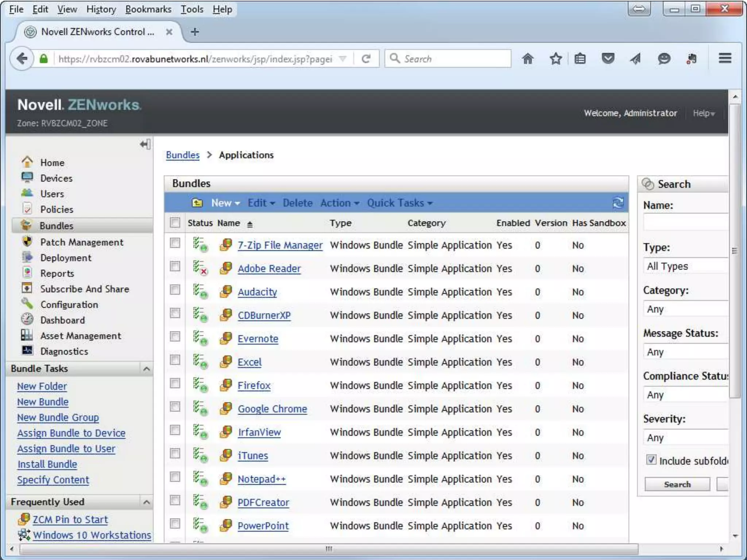
Task: Tick the select-all checkbox in table header
Action: click(175, 222)
